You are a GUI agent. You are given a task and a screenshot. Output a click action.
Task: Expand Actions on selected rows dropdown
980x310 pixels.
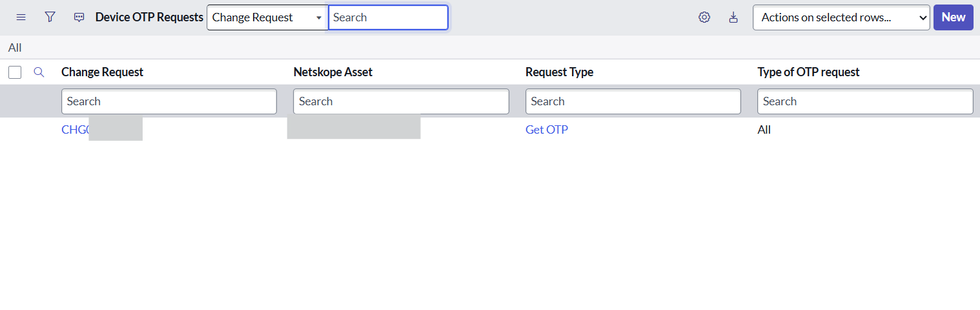pyautogui.click(x=841, y=17)
